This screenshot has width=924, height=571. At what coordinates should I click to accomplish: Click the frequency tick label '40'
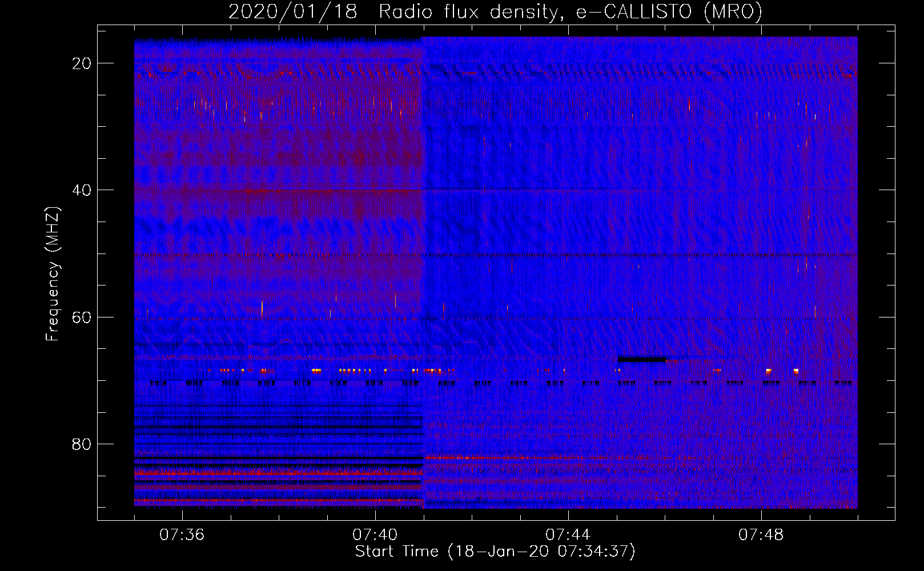tap(82, 190)
